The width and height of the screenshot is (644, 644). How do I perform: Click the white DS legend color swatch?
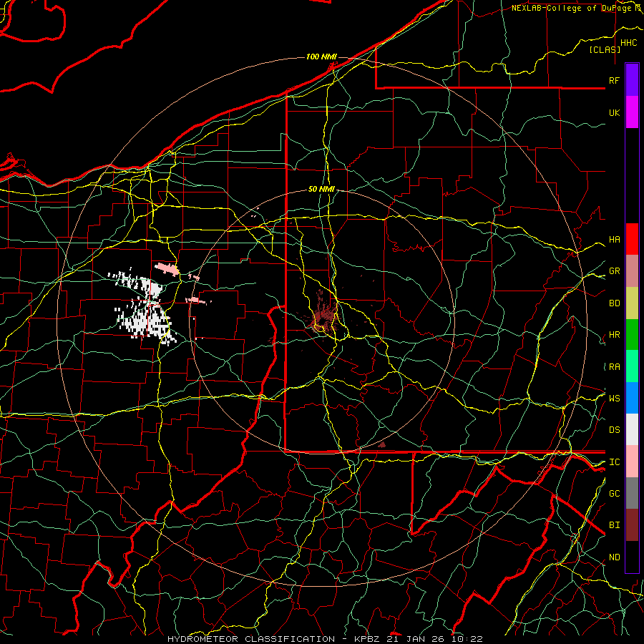click(x=632, y=429)
